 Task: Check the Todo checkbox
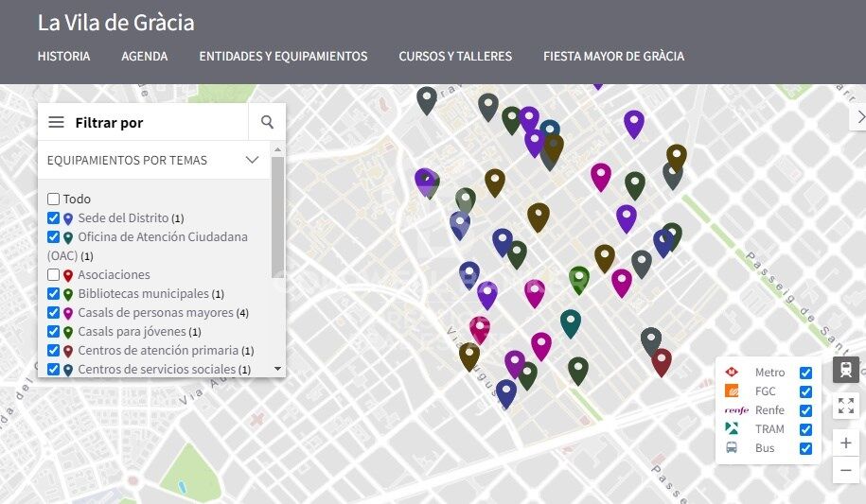(54, 200)
